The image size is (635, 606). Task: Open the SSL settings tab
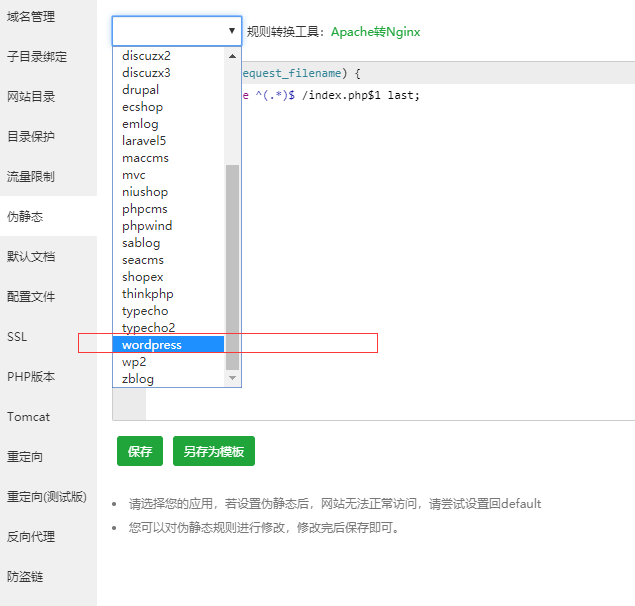pyautogui.click(x=17, y=337)
